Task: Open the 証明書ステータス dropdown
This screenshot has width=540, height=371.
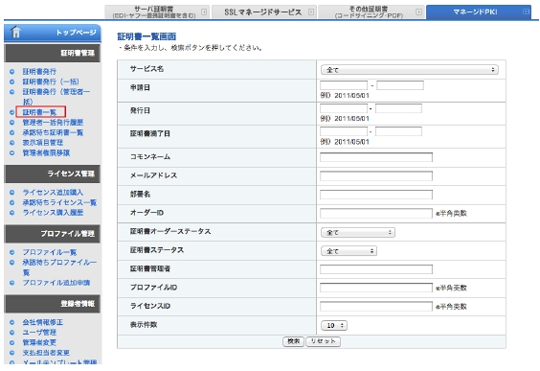Action: click(349, 251)
